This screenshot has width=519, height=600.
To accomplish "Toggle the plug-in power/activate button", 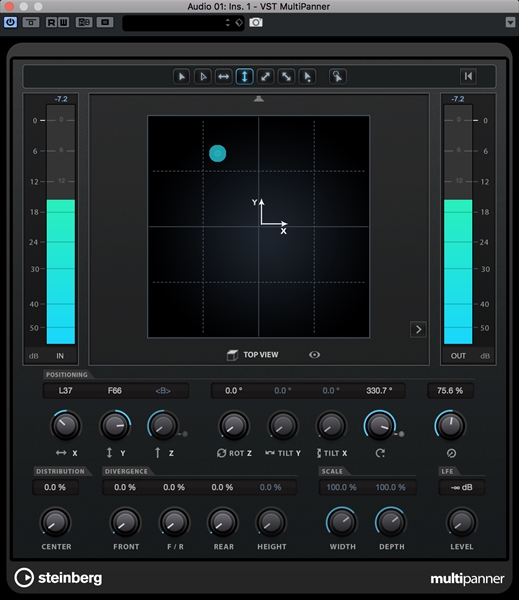I will tap(10, 22).
